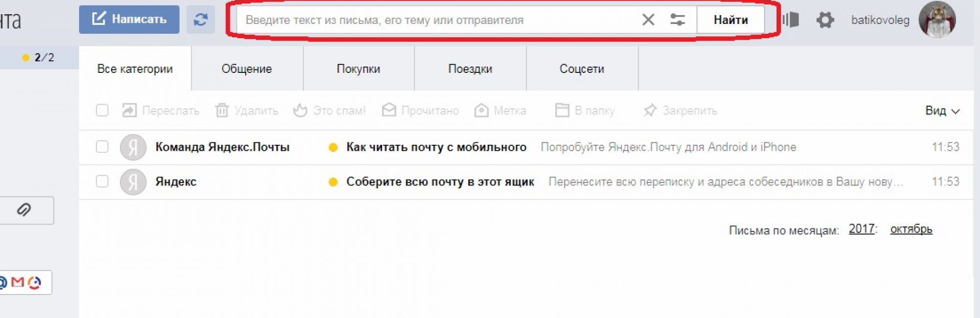The image size is (980, 318).
Task: Open the октябрь month link
Action: (911, 229)
